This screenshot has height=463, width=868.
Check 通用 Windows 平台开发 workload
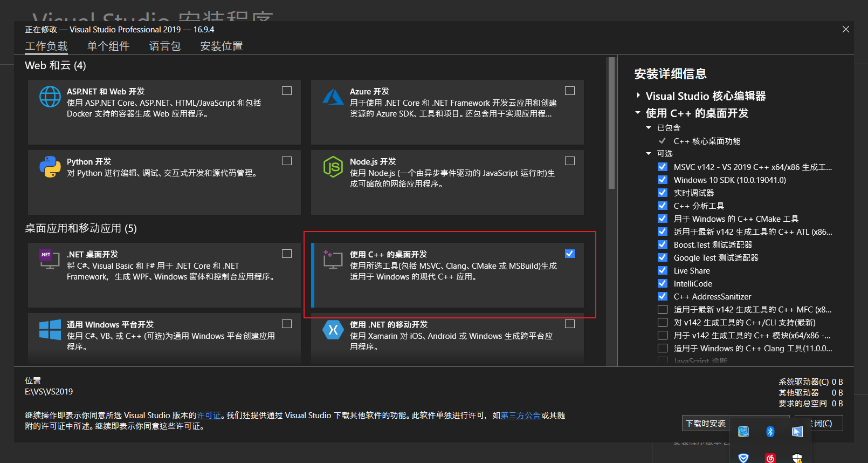coord(287,324)
